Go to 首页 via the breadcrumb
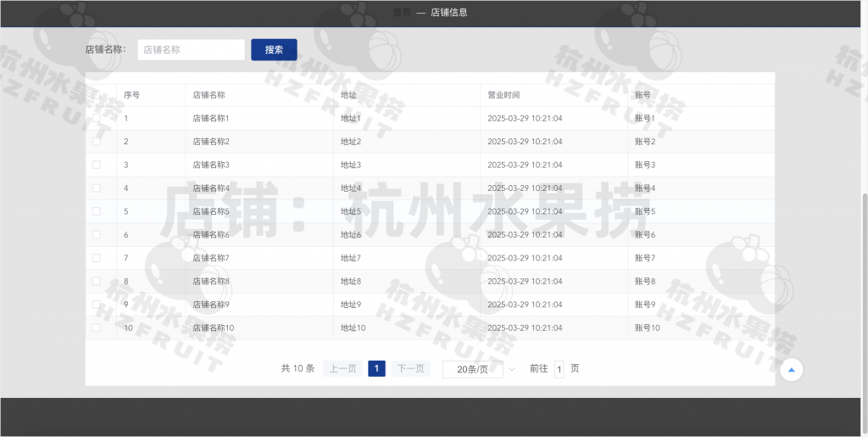 [x=402, y=13]
